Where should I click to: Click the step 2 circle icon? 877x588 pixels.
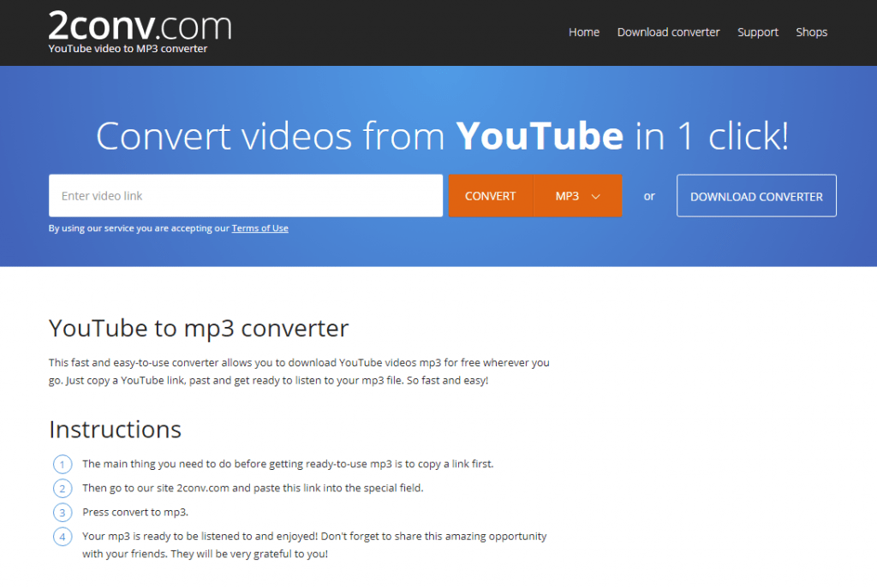click(x=63, y=489)
